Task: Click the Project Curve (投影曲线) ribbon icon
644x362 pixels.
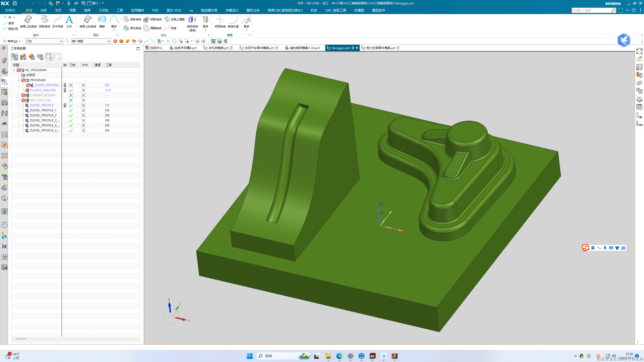Action: pos(45,22)
